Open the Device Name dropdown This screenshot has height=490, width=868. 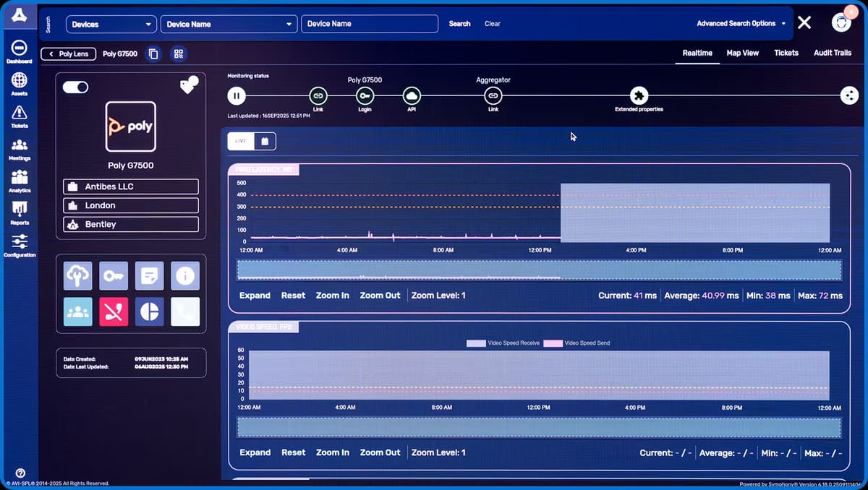229,24
